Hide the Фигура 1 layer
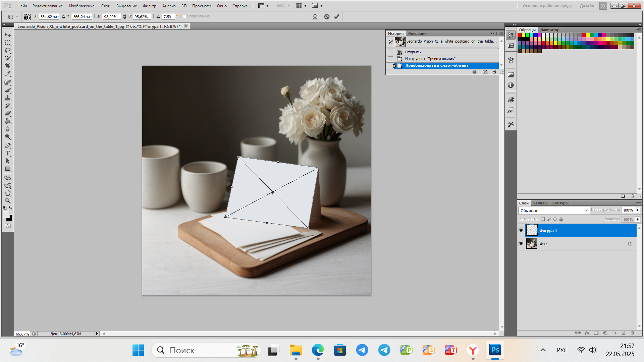The image size is (644, 362). [521, 230]
